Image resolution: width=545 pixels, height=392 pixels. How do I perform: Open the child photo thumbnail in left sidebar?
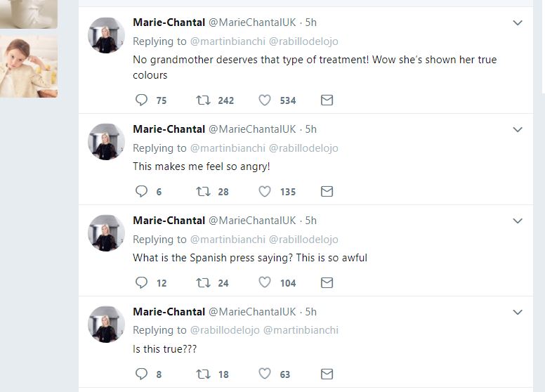(29, 67)
